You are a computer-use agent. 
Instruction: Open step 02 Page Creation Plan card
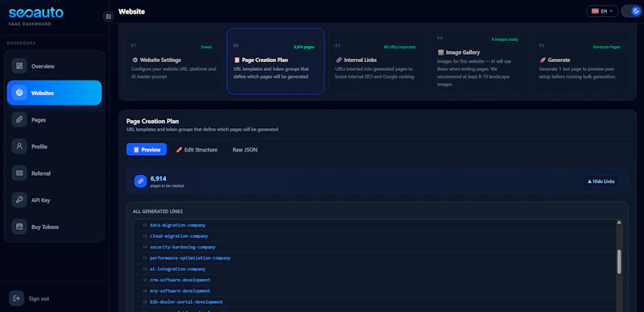tap(275, 61)
